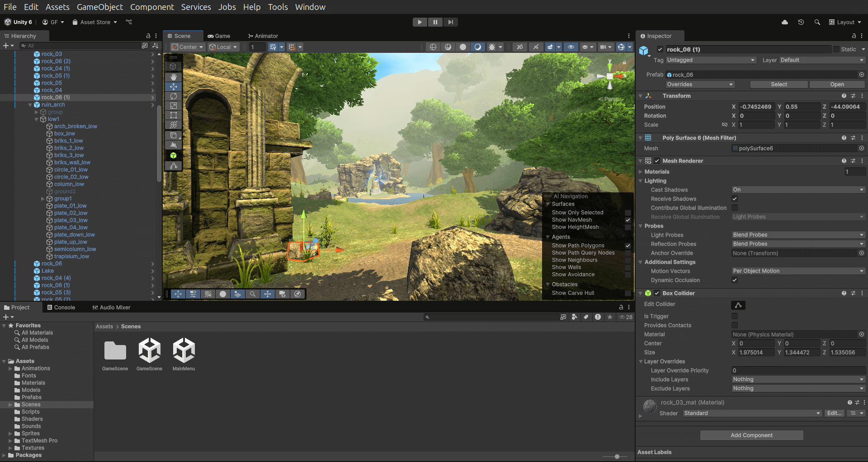Open Motion Vectors dropdown

point(798,271)
